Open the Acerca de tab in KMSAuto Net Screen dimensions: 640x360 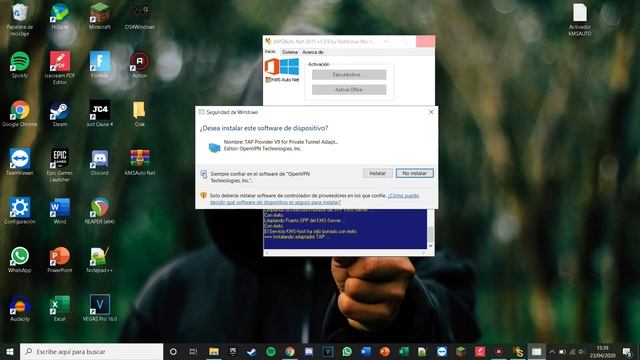click(x=313, y=52)
